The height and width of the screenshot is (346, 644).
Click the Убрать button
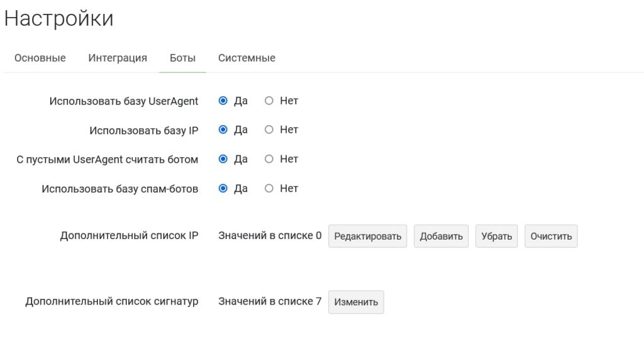(496, 237)
